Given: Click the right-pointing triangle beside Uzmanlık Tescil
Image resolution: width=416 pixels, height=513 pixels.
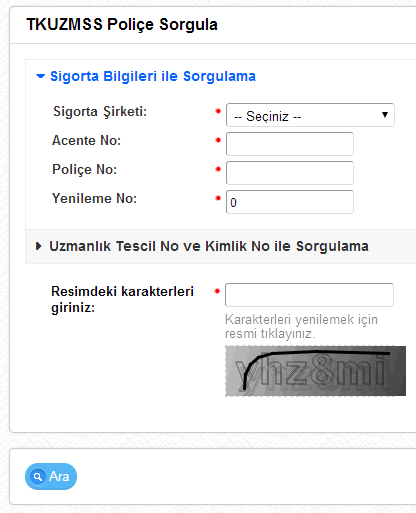Looking at the screenshot, I should click(39, 246).
